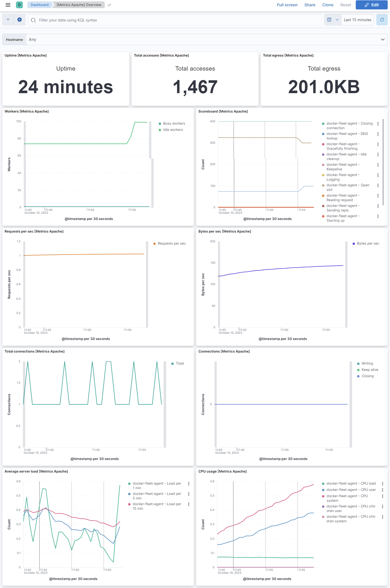Open the Share menu
This screenshot has width=390, height=588.
tap(310, 5)
